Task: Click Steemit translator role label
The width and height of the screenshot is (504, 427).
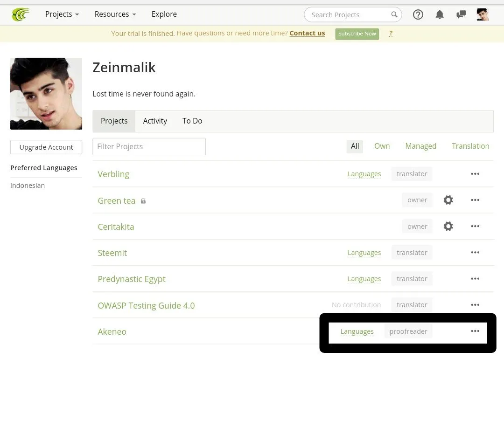Action: (412, 253)
